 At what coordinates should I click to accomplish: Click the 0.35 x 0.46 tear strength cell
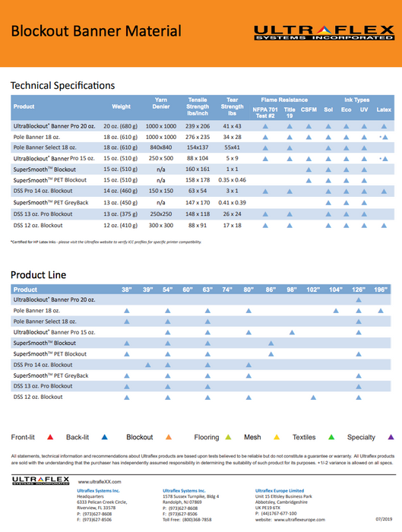click(232, 180)
